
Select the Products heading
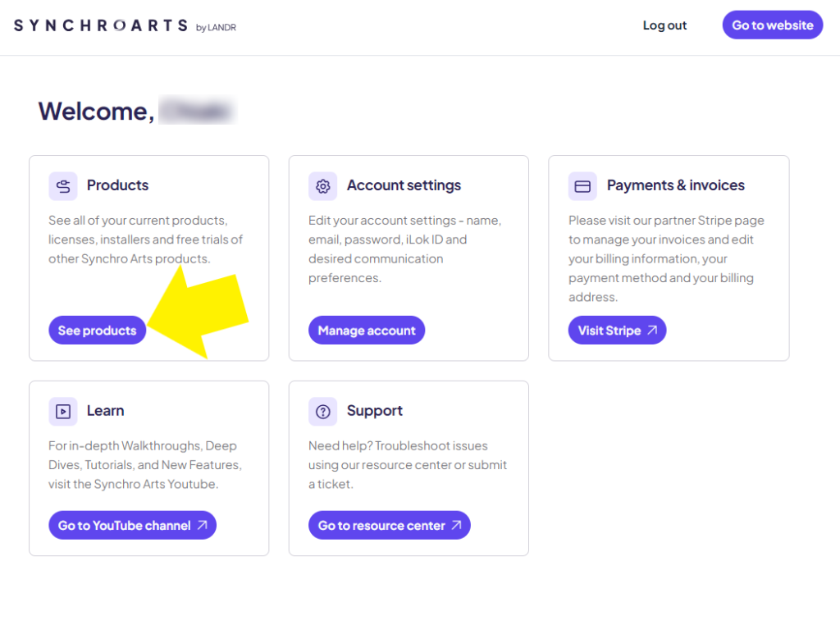pos(118,185)
